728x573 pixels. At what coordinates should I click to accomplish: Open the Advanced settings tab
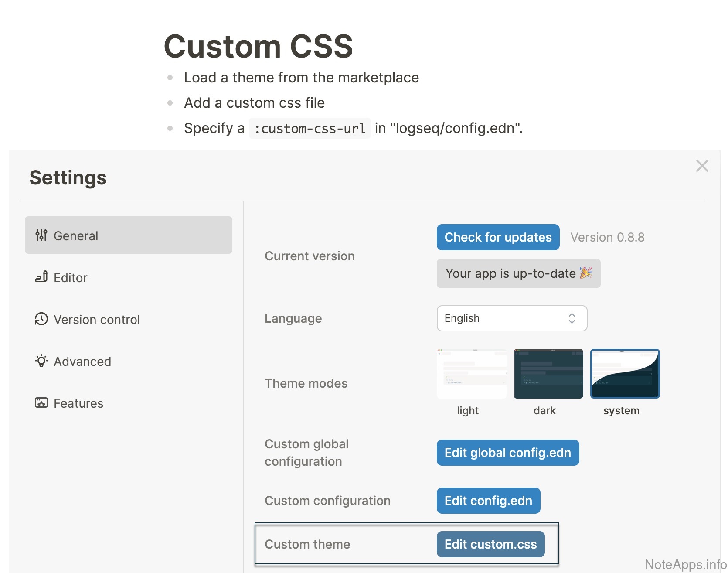(x=82, y=362)
